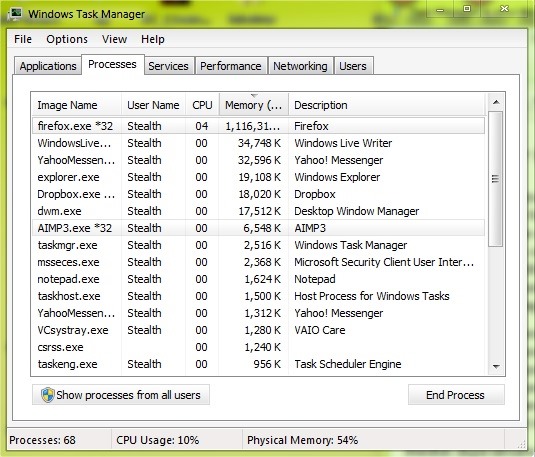Click the Task Scheduler Engine description
The image size is (535, 457).
(x=348, y=364)
